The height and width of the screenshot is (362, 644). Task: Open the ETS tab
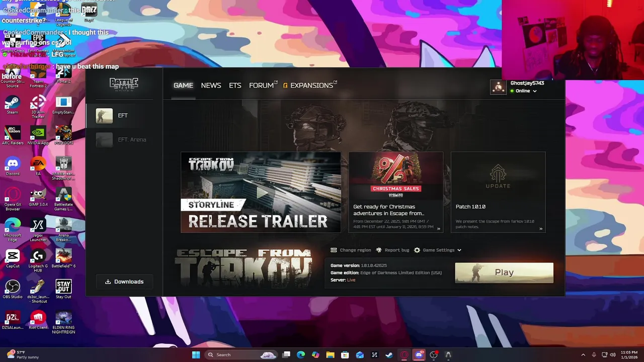tap(235, 85)
